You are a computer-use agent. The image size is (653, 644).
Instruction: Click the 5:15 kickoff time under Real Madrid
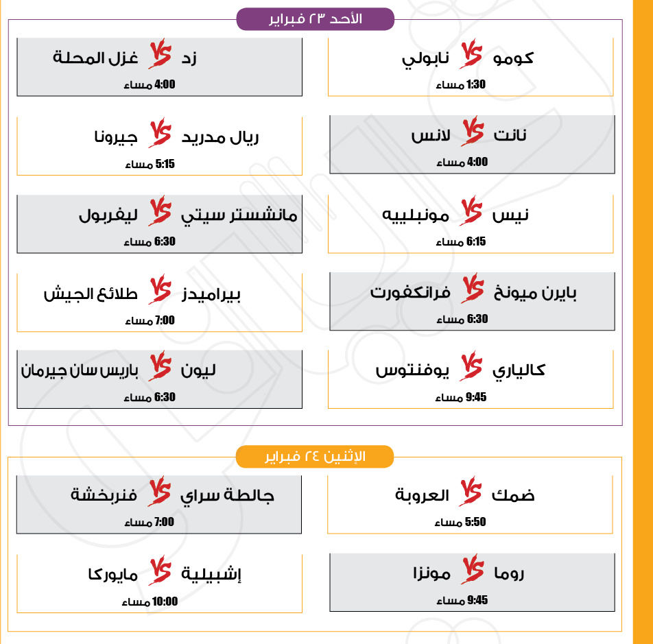click(165, 164)
